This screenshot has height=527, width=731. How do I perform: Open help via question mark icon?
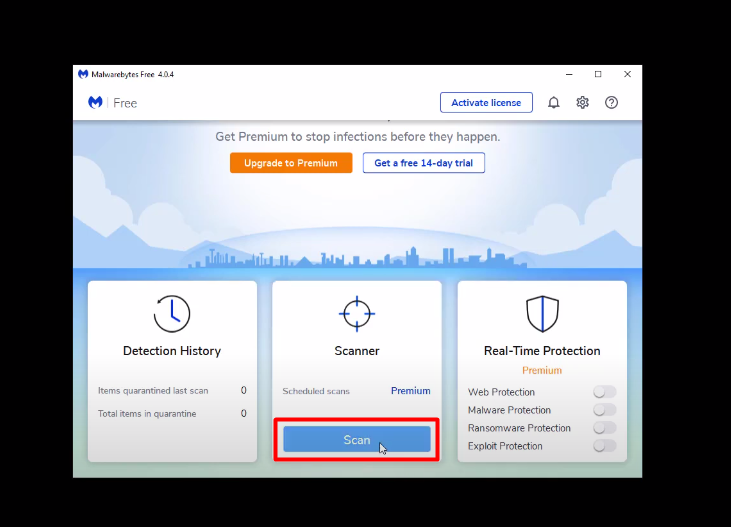[x=611, y=103]
